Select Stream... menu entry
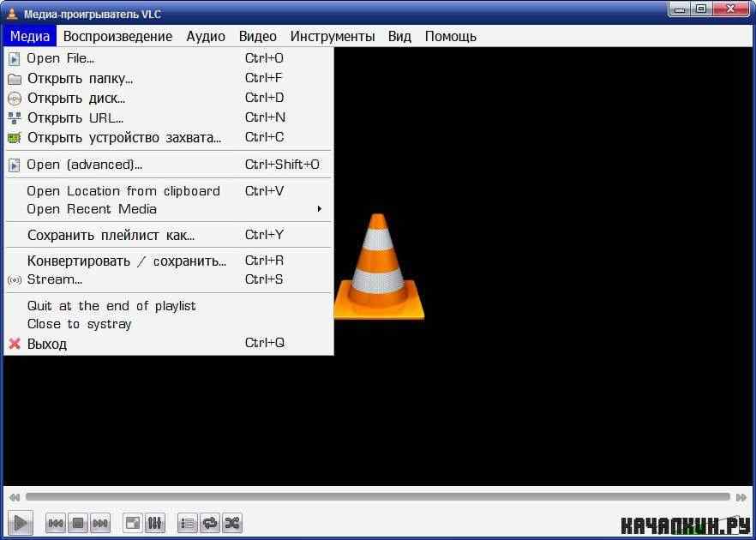Screen dimensions: 756x540 click(168, 279)
